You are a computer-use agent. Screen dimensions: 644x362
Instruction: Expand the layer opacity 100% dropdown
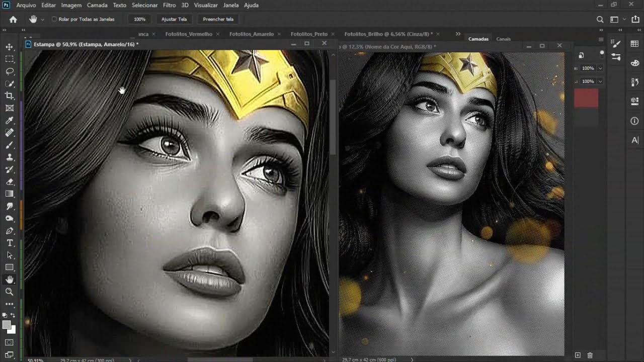(600, 68)
